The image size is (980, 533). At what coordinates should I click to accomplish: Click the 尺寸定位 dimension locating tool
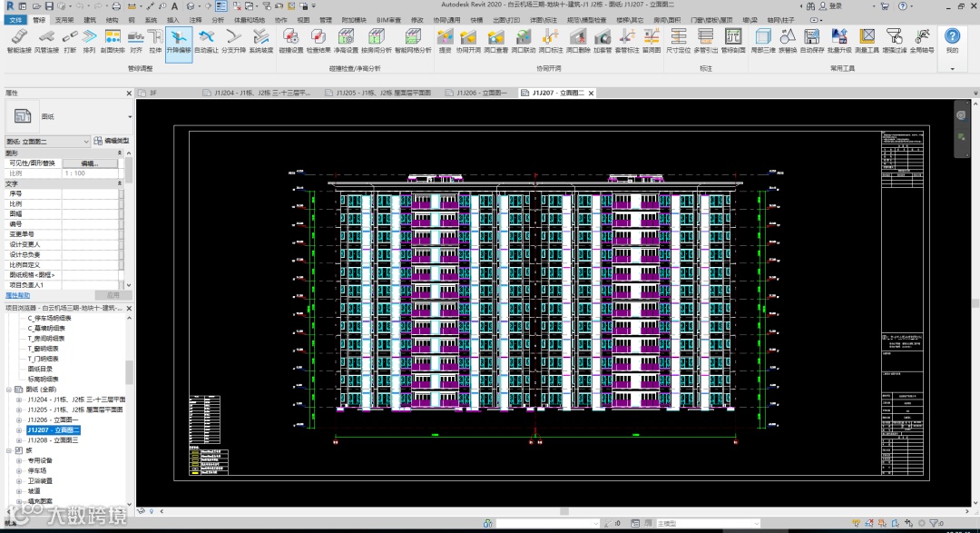pyautogui.click(x=678, y=42)
